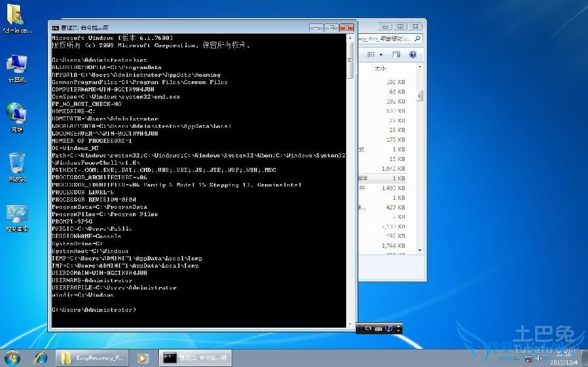Click the NUMBER_OF_PROCESSORS=1 line
This screenshot has height=367, width=588.
[x=92, y=141]
